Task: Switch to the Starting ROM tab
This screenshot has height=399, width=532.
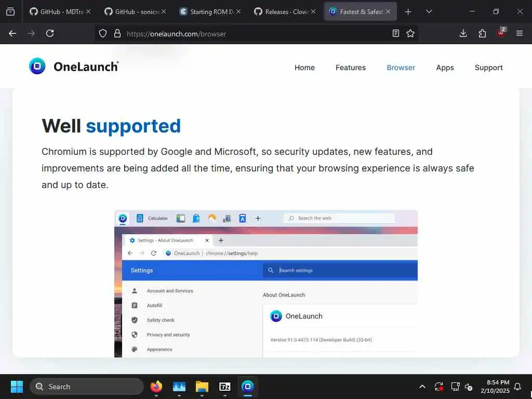Action: coord(210,11)
